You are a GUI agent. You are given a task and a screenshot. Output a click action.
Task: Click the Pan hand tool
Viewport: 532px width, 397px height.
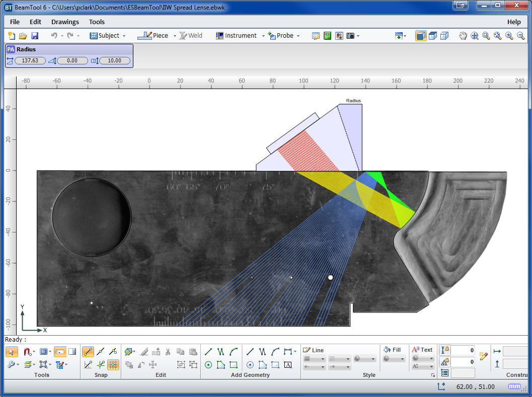[463, 36]
